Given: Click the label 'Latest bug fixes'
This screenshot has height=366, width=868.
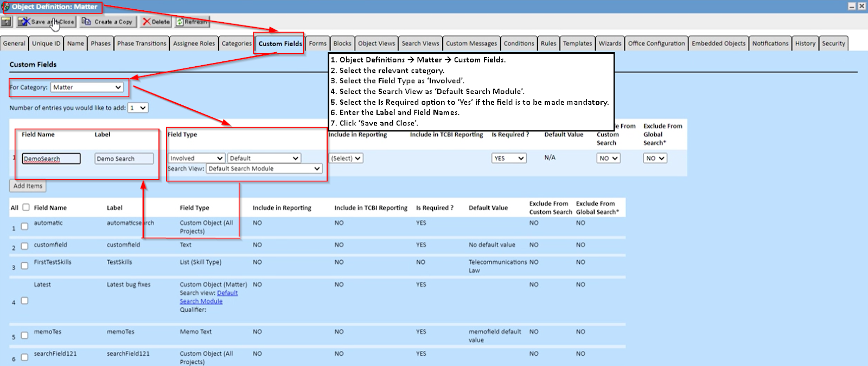Looking at the screenshot, I should point(129,284).
